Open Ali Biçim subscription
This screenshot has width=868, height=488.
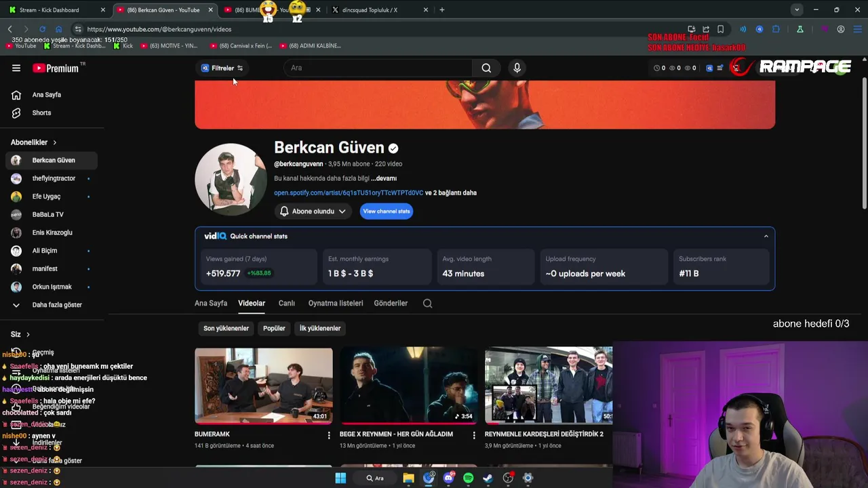click(52, 251)
